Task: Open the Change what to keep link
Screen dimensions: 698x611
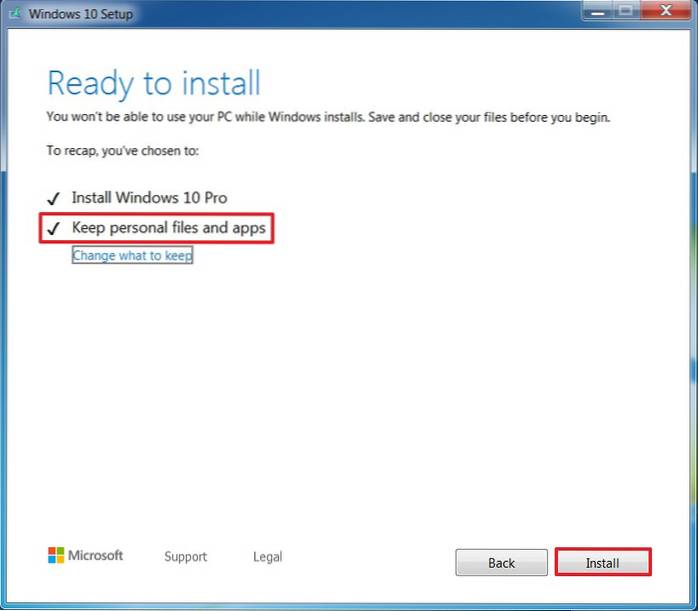Action: click(x=132, y=256)
